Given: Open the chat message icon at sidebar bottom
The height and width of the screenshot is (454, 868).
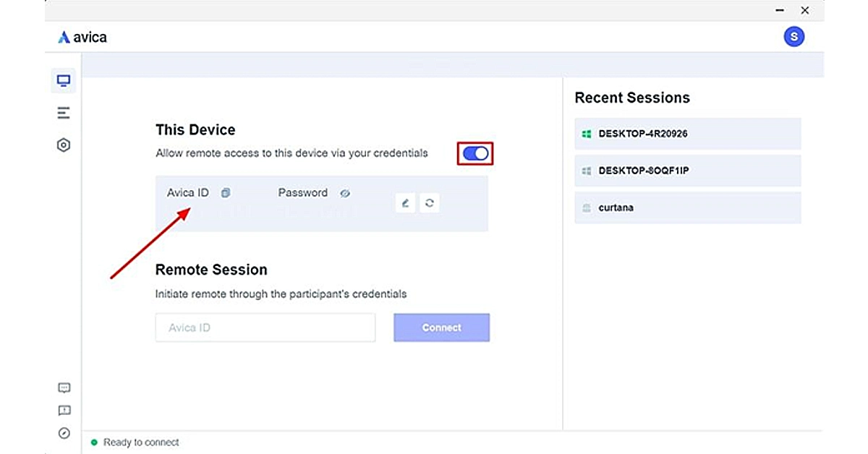Looking at the screenshot, I should (x=64, y=387).
